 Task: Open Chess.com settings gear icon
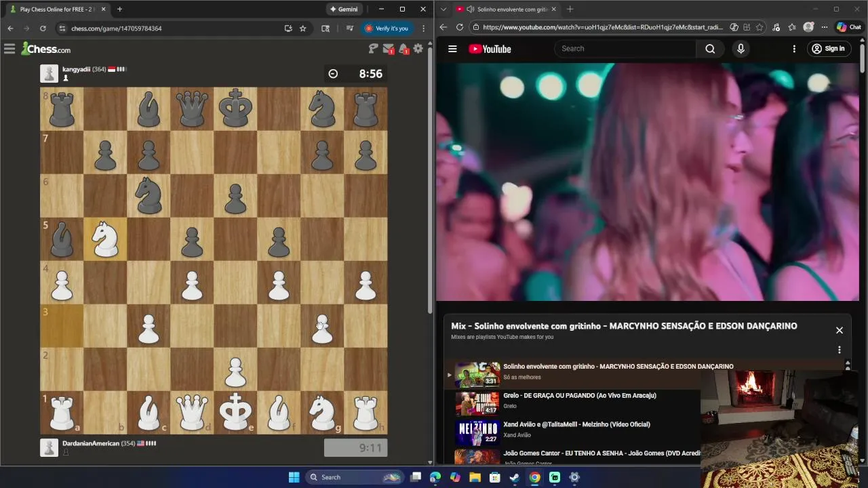418,48
